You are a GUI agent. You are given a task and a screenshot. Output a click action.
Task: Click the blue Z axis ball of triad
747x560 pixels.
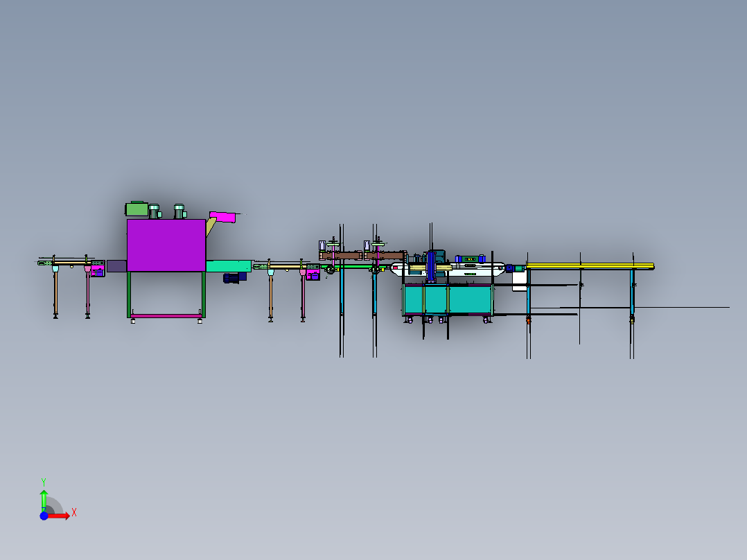44,516
